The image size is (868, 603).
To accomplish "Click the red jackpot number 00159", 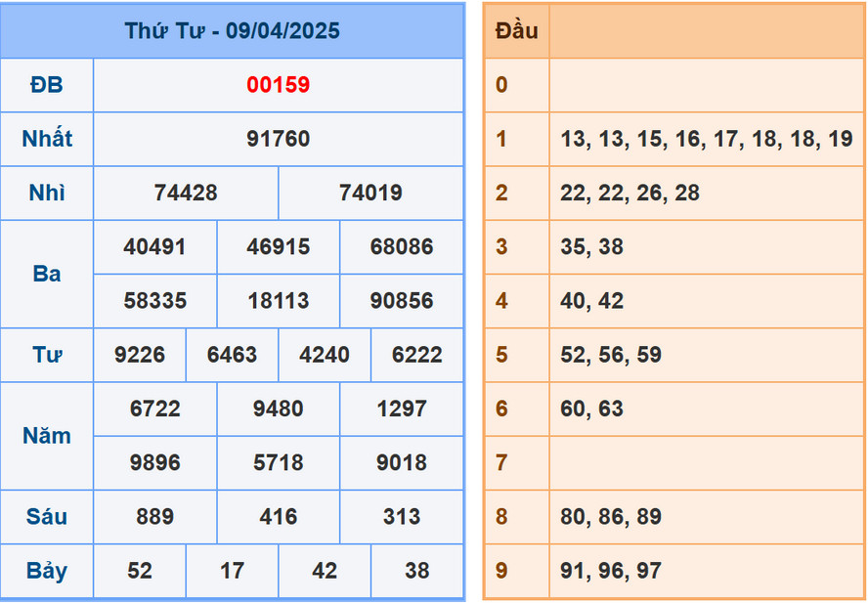I will click(x=279, y=85).
